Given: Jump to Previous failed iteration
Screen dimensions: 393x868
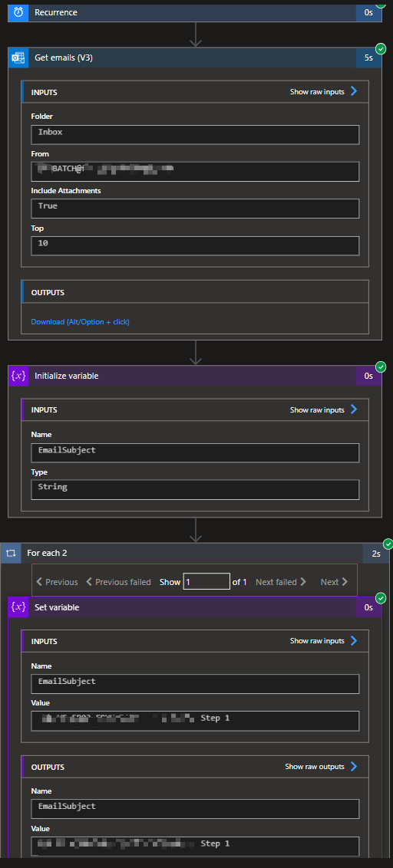Looking at the screenshot, I should (x=119, y=582).
